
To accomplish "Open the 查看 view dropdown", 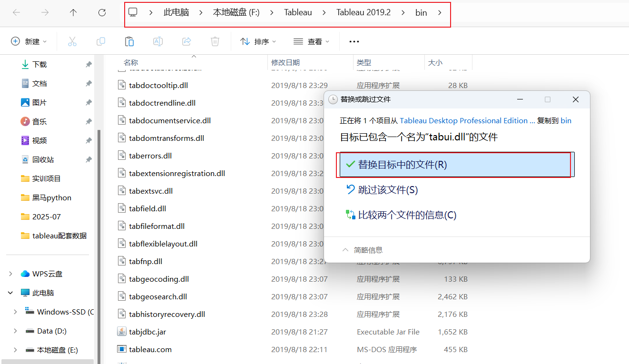I will (312, 41).
